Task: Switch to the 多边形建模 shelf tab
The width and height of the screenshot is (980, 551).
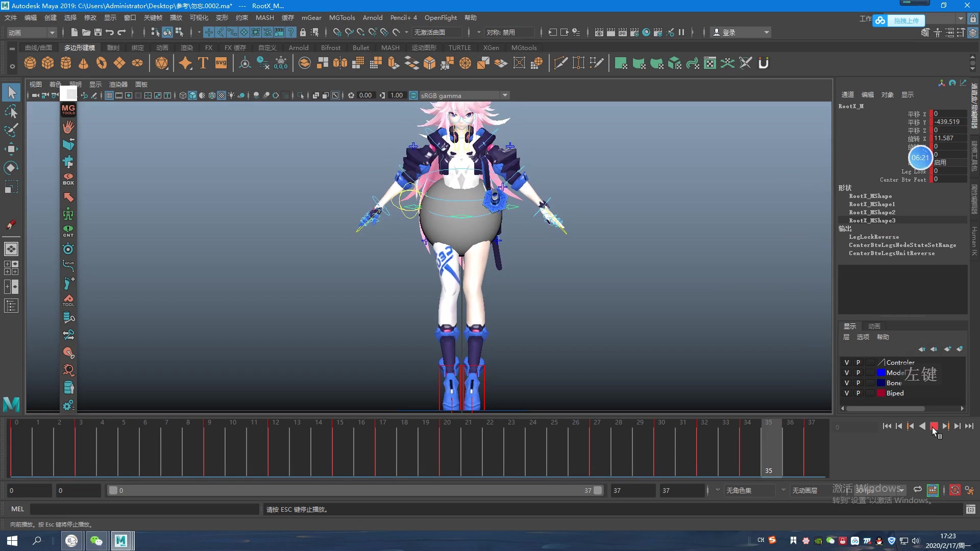Action: coord(80,47)
